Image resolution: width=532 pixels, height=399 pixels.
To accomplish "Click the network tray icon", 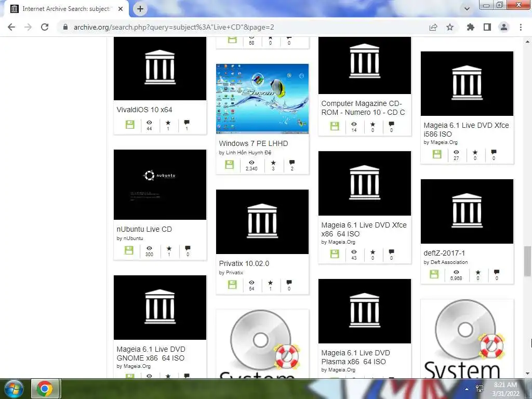I will click(x=480, y=389).
